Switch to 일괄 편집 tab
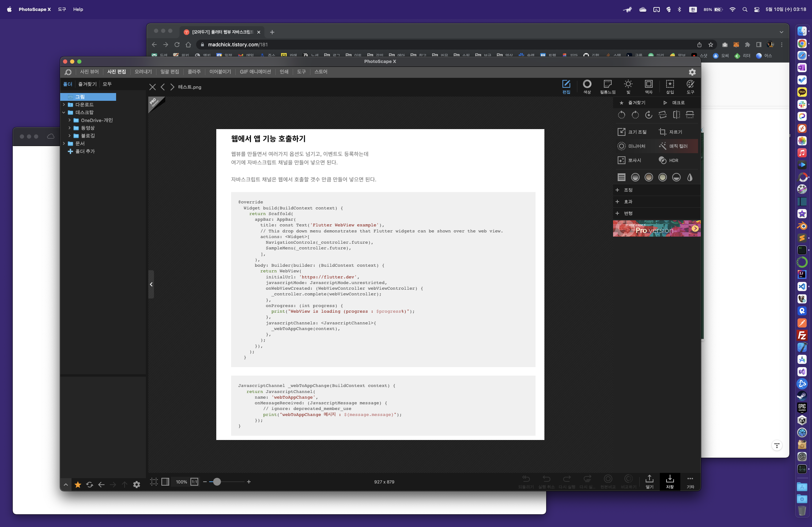The height and width of the screenshot is (527, 812). 170,72
